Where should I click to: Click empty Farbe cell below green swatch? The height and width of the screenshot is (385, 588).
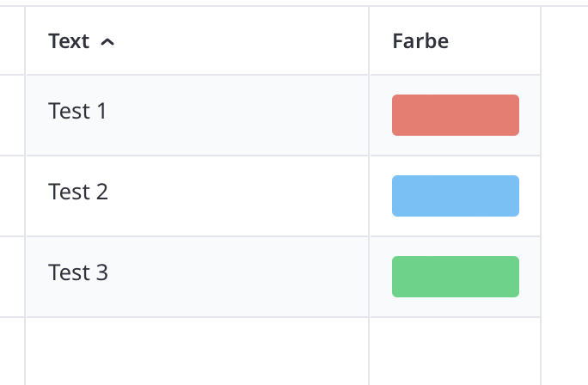pyautogui.click(x=455, y=351)
